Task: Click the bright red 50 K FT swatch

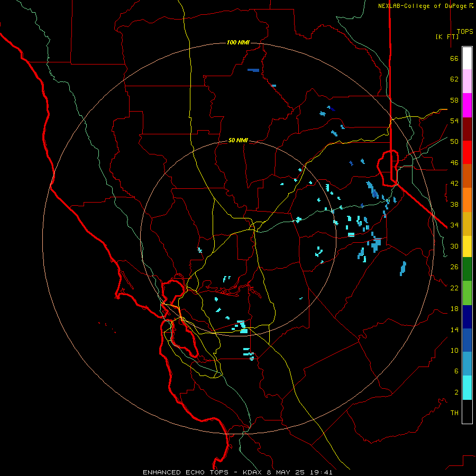Action: tap(467, 152)
